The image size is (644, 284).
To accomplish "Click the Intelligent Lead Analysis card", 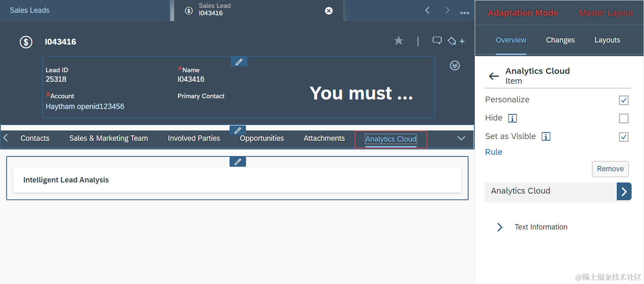I will coord(237,180).
